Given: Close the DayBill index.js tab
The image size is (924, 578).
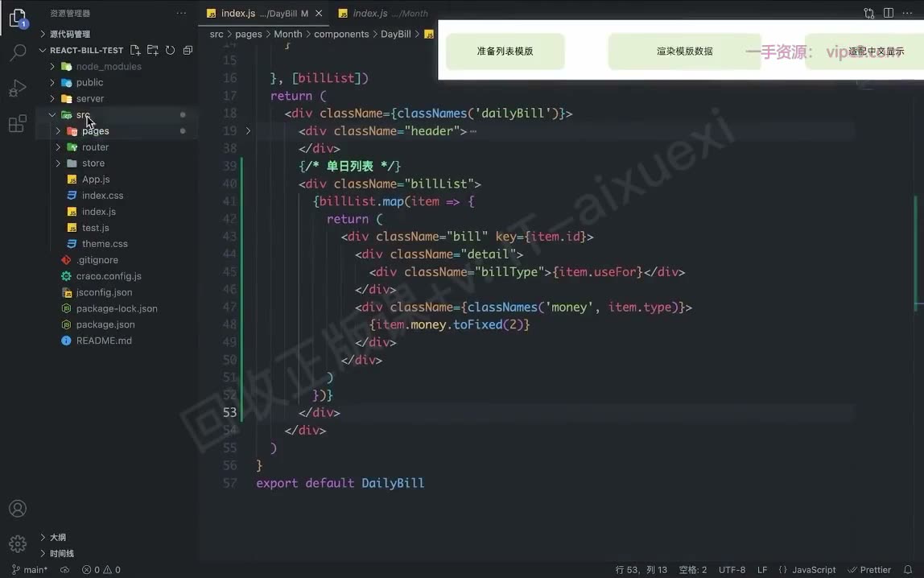Looking at the screenshot, I should tap(319, 13).
